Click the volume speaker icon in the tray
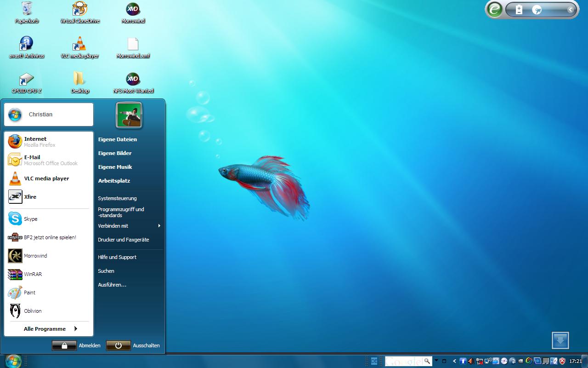This screenshot has width=588, height=368. 471,361
